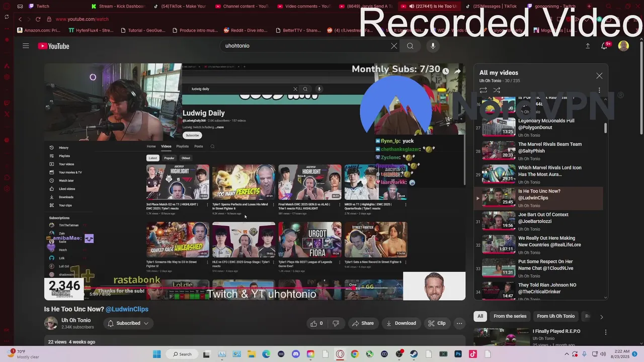Switch to Stream - Kick Dashboard tab
644x362 pixels.
[x=118, y=6]
